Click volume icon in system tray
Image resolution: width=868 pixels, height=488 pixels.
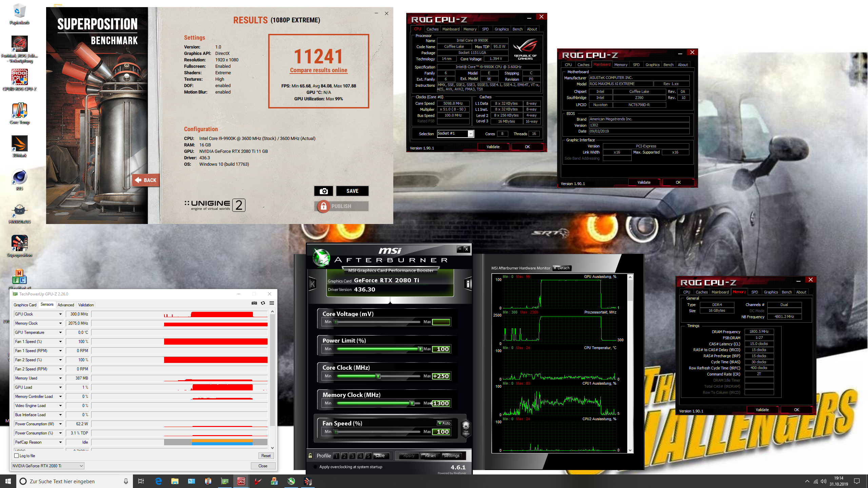(823, 481)
